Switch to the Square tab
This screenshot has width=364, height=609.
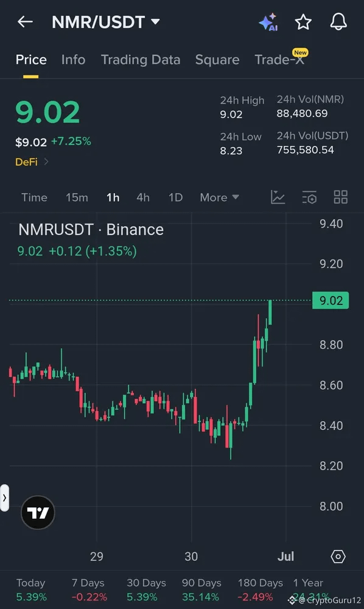pos(217,60)
